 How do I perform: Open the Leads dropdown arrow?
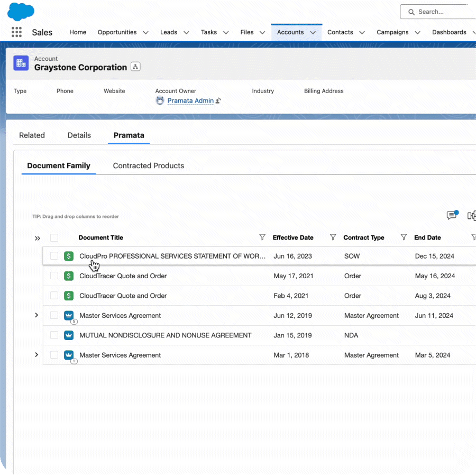(x=186, y=32)
